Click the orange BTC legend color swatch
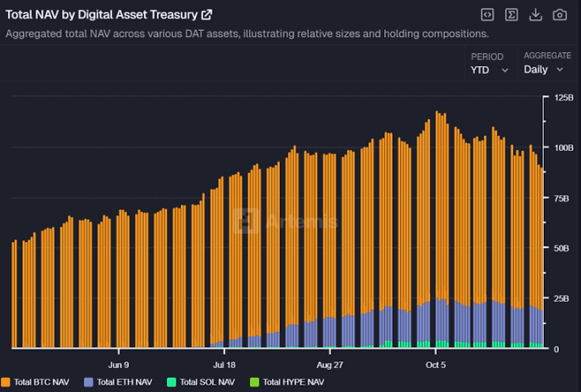 point(7,382)
